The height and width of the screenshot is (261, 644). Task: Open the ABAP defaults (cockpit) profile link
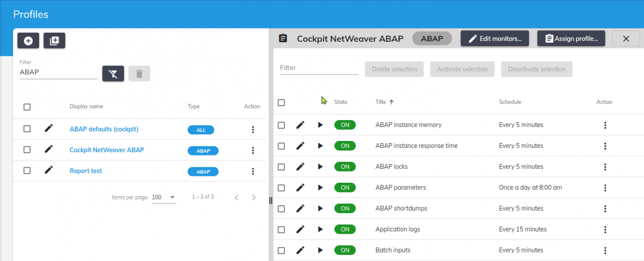[x=104, y=129]
